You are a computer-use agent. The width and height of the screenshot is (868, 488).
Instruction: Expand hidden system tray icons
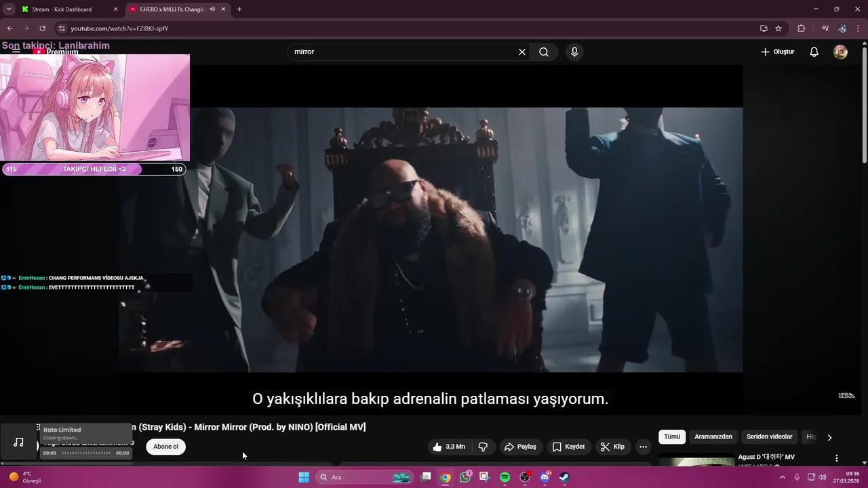pos(783,477)
